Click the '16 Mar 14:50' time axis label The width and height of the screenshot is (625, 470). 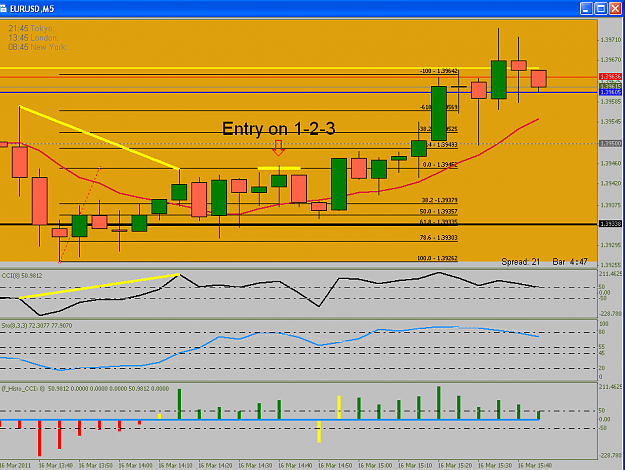(335, 465)
